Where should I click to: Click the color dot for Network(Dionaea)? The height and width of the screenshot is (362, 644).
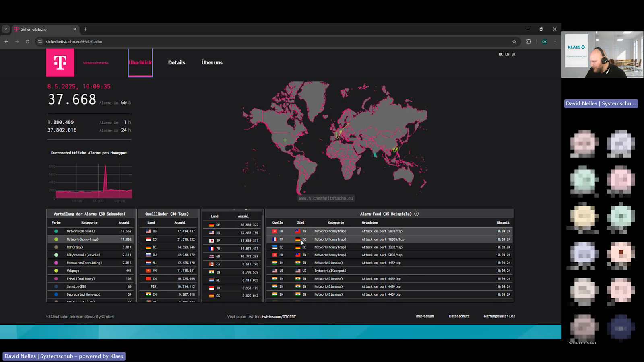pos(56,231)
